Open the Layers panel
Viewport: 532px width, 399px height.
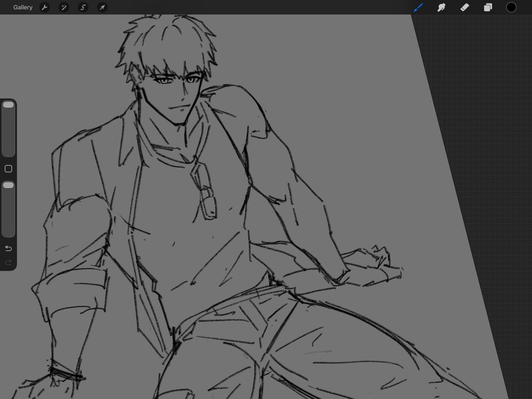click(488, 7)
